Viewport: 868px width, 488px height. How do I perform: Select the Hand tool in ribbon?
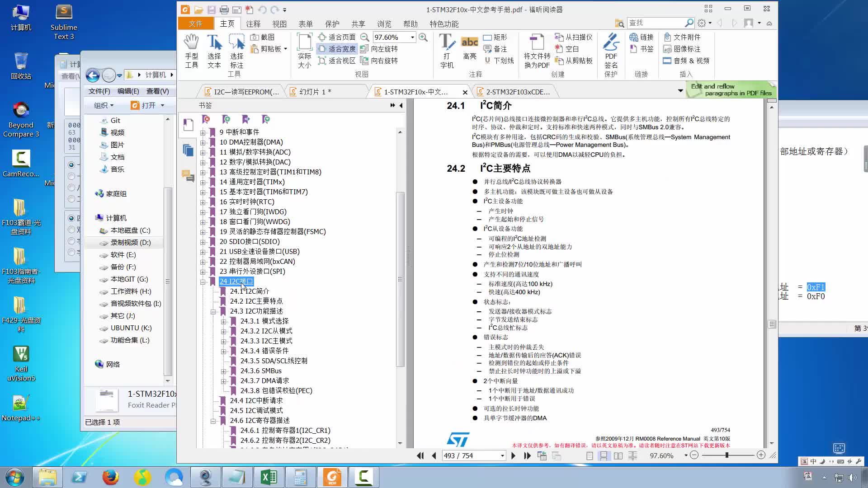191,51
